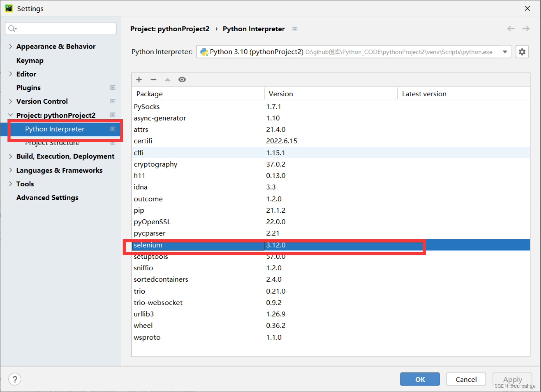
Task: Click project-level icon beside breadcrumb title
Action: (x=295, y=29)
